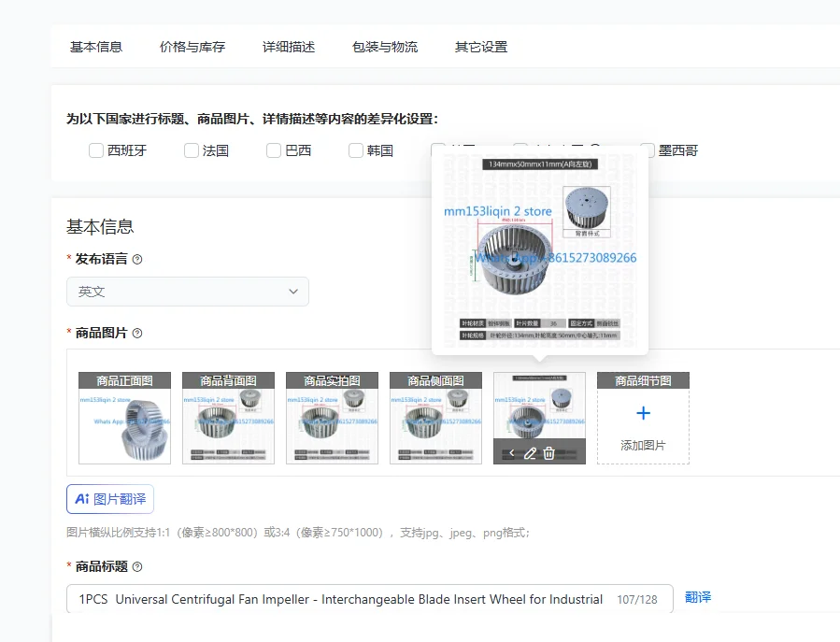Image resolution: width=840 pixels, height=642 pixels.
Task: Open the 其它设置 tab
Action: click(x=481, y=47)
